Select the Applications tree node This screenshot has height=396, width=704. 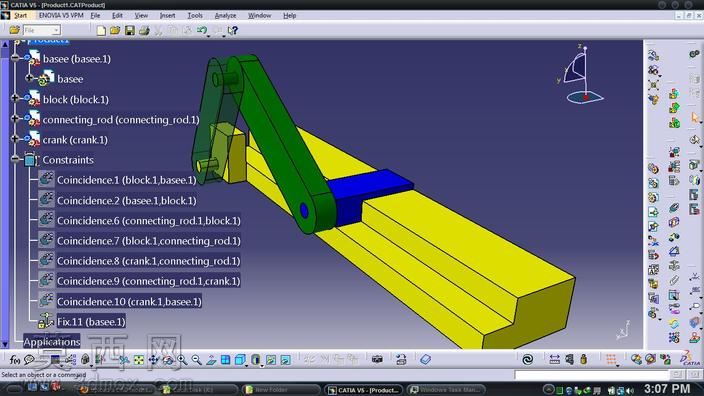point(52,342)
